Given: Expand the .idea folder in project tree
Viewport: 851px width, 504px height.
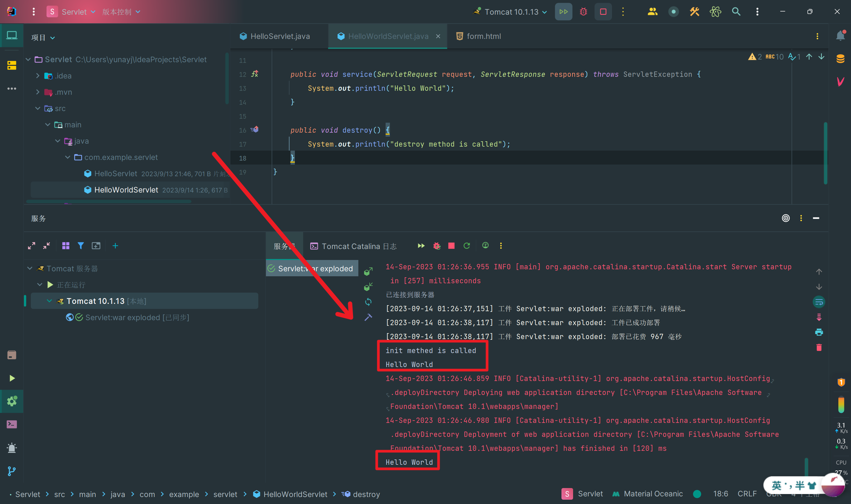Looking at the screenshot, I should click(38, 76).
